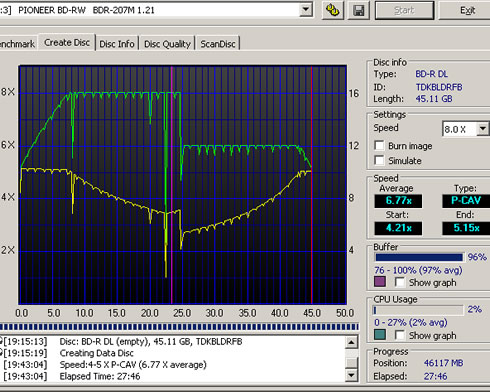
Task: Open the Disc Quality tab
Action: tap(167, 44)
